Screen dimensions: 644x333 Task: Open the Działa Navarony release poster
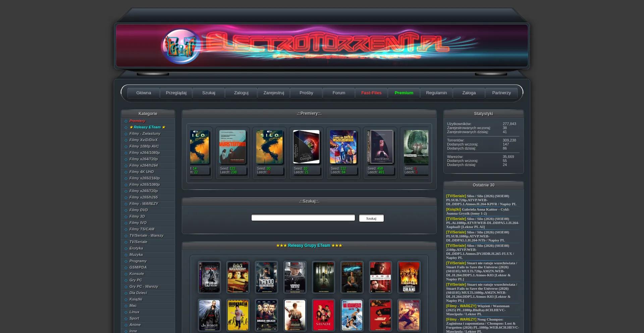coord(238,277)
